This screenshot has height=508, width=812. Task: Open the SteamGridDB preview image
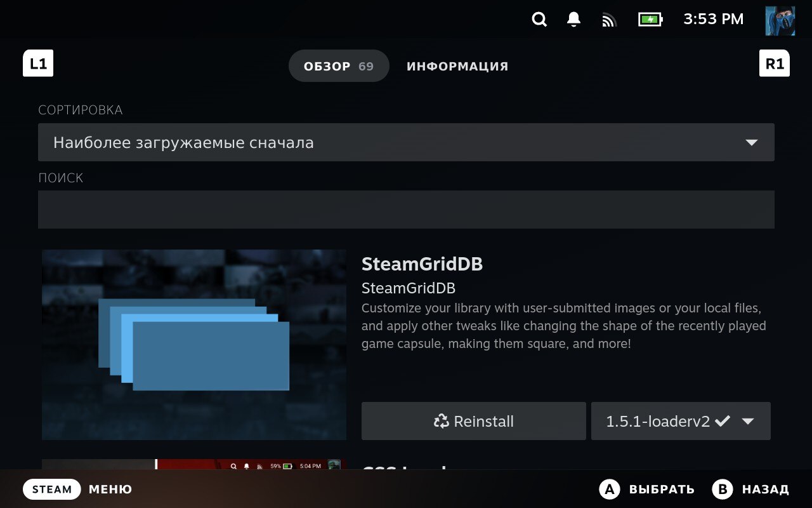pos(194,345)
